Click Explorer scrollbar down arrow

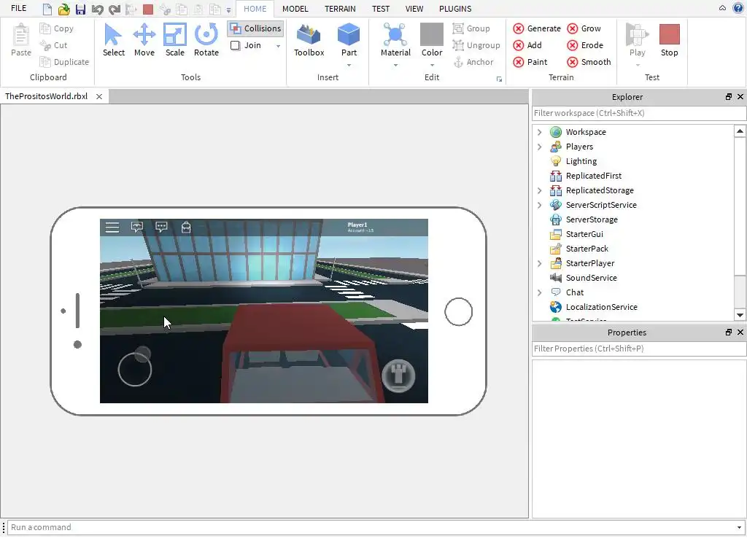740,315
